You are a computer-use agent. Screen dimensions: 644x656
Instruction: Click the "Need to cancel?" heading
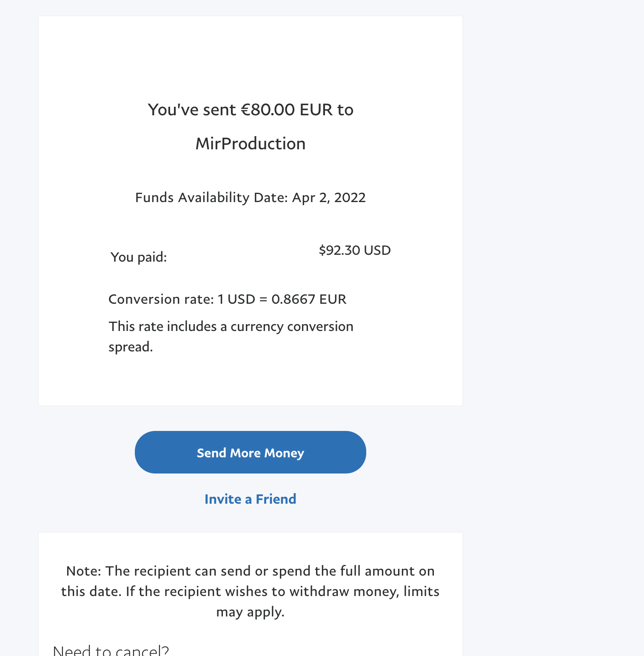point(111,650)
